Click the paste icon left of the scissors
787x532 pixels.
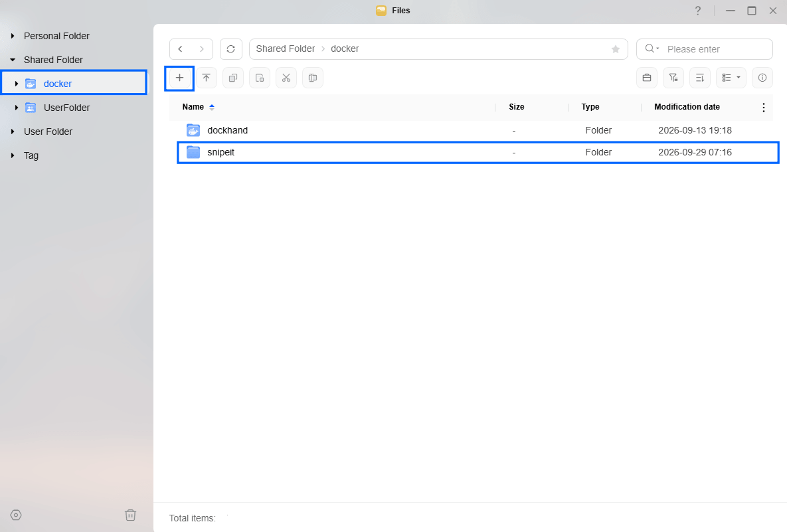[260, 78]
